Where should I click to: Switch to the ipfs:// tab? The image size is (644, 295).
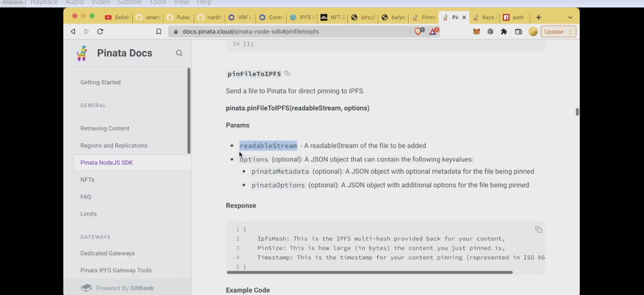363,17
